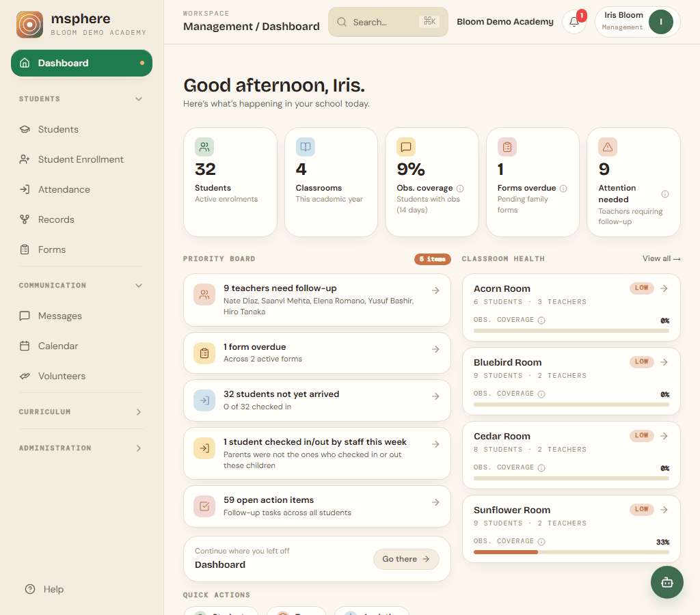Open the notifications bell

pos(574,22)
